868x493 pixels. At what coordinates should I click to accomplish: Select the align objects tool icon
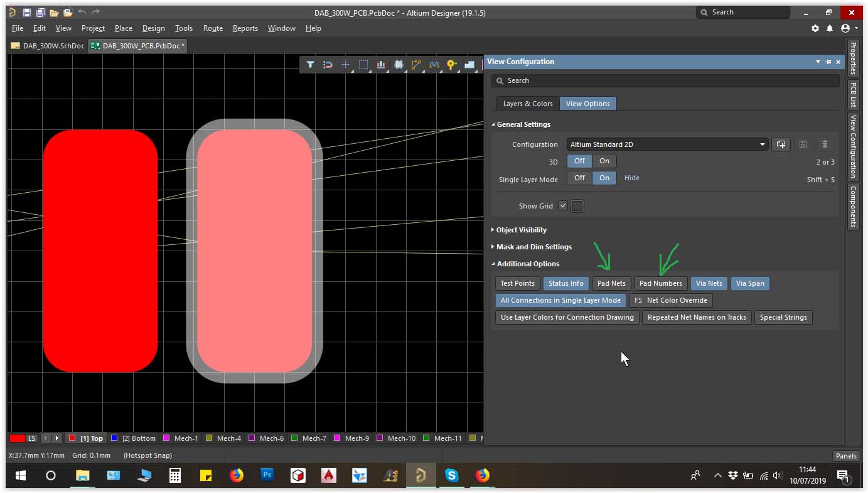[380, 64]
